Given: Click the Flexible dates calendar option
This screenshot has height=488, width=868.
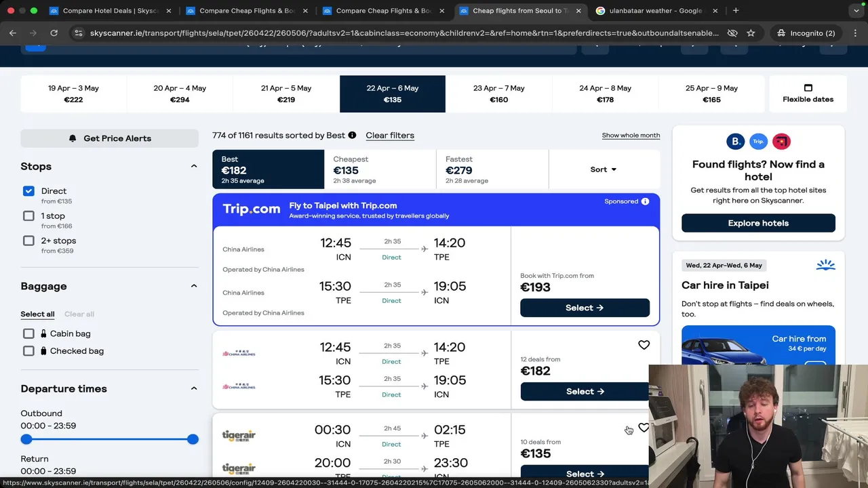Looking at the screenshot, I should [808, 94].
